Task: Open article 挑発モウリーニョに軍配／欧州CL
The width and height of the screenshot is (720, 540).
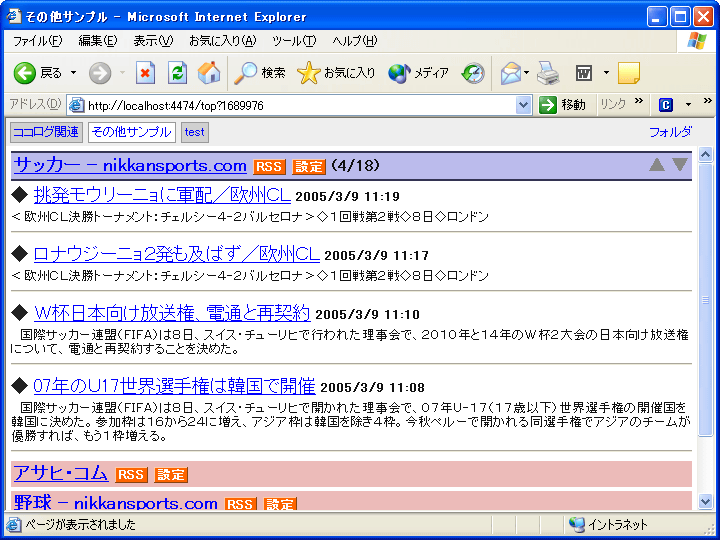Action: (162, 195)
